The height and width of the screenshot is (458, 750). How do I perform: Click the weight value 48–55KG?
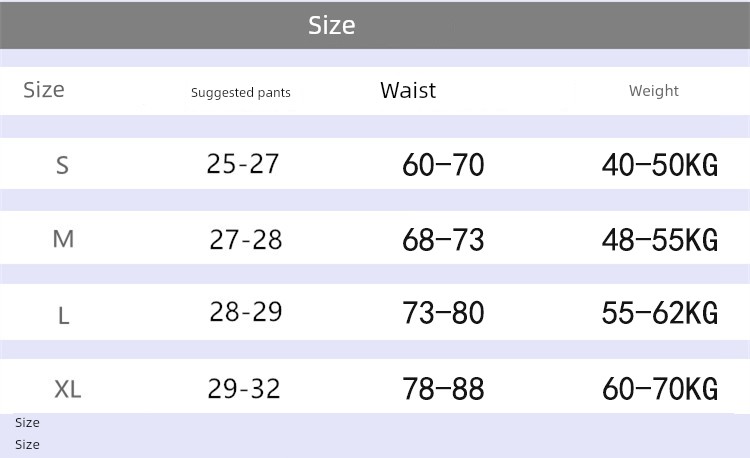(660, 240)
